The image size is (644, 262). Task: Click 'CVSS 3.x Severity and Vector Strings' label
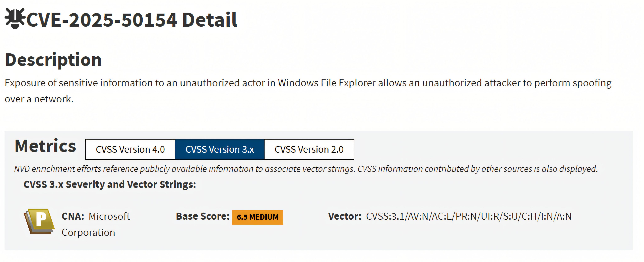point(110,185)
